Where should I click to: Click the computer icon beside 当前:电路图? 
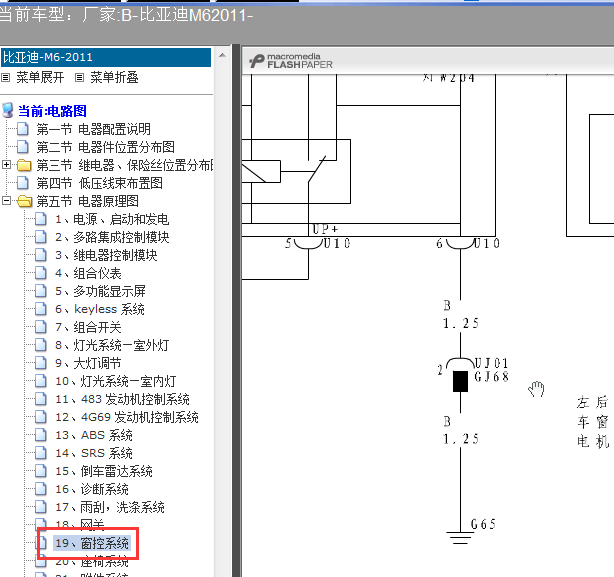click(8, 111)
